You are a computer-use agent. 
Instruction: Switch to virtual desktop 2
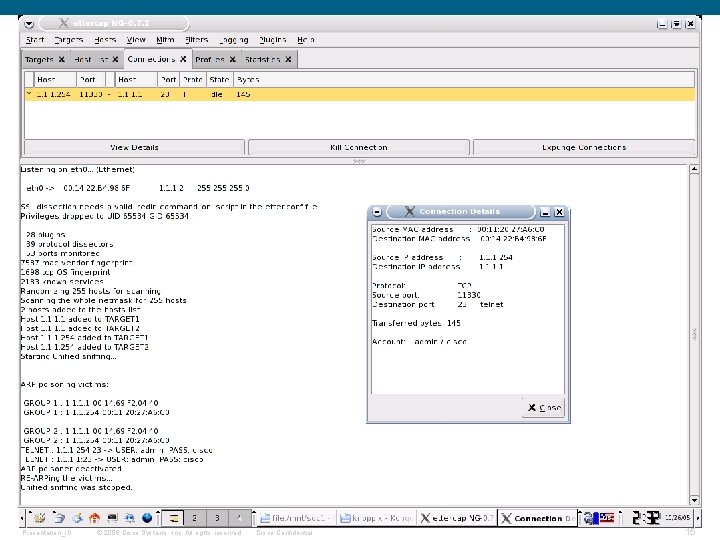point(195,518)
